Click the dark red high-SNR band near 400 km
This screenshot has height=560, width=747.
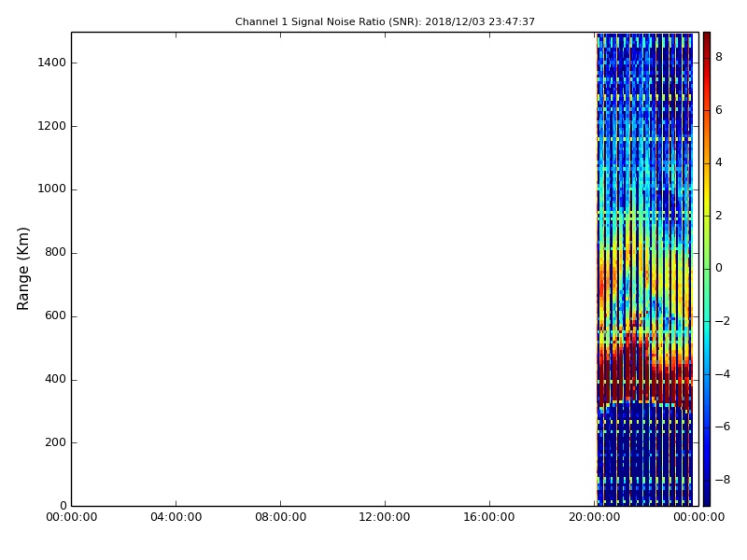click(x=644, y=379)
